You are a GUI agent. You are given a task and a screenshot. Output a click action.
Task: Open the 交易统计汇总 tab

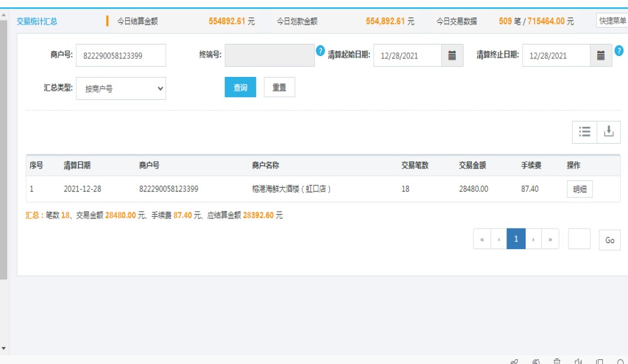tap(37, 21)
